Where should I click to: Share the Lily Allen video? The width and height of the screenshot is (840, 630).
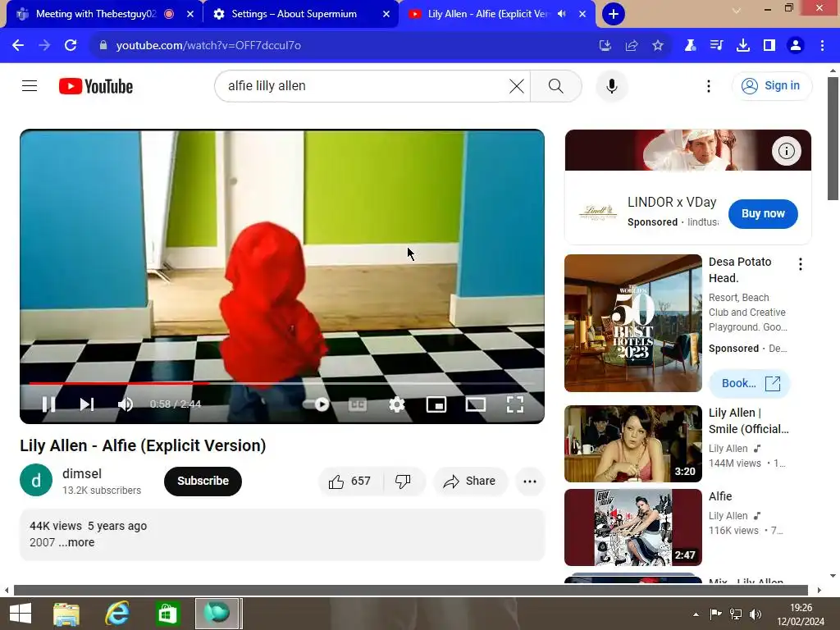click(x=470, y=481)
